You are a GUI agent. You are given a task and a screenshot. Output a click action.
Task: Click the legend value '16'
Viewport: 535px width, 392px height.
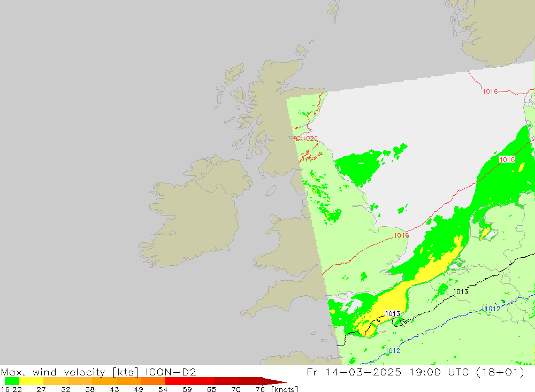click(x=5, y=389)
